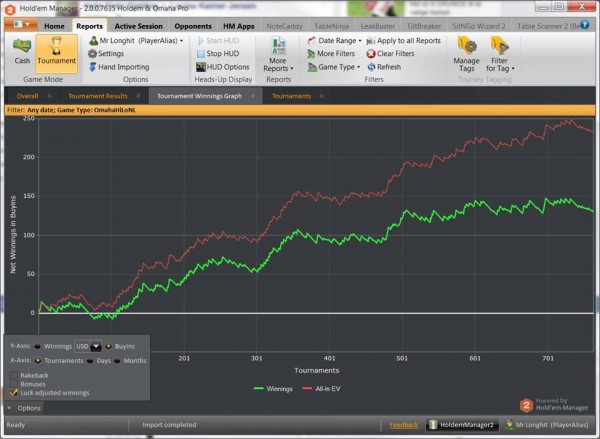Click the orange filter summary bar

pos(300,110)
